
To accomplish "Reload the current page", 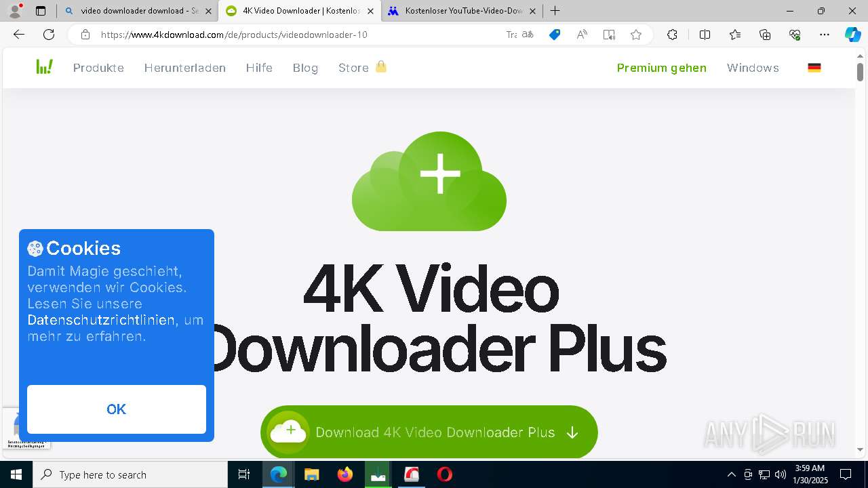I will click(x=49, y=35).
